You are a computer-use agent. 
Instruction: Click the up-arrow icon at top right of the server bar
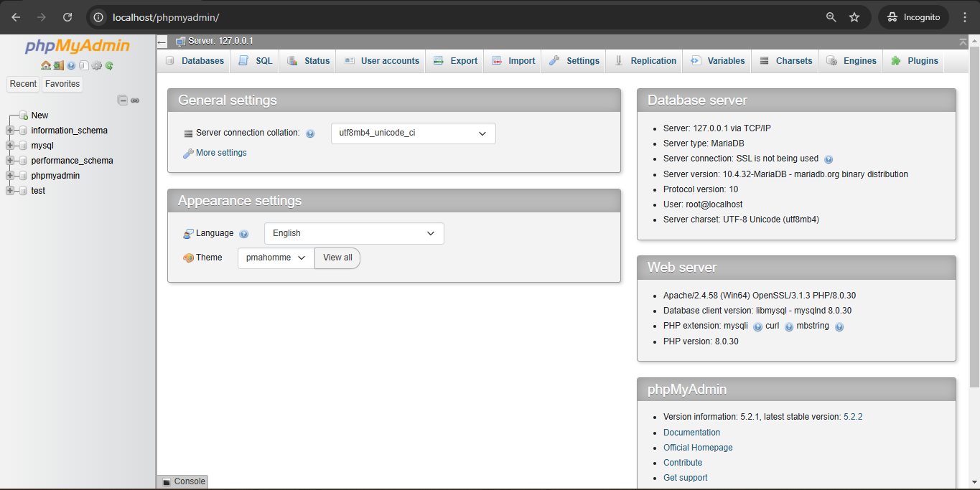click(963, 42)
